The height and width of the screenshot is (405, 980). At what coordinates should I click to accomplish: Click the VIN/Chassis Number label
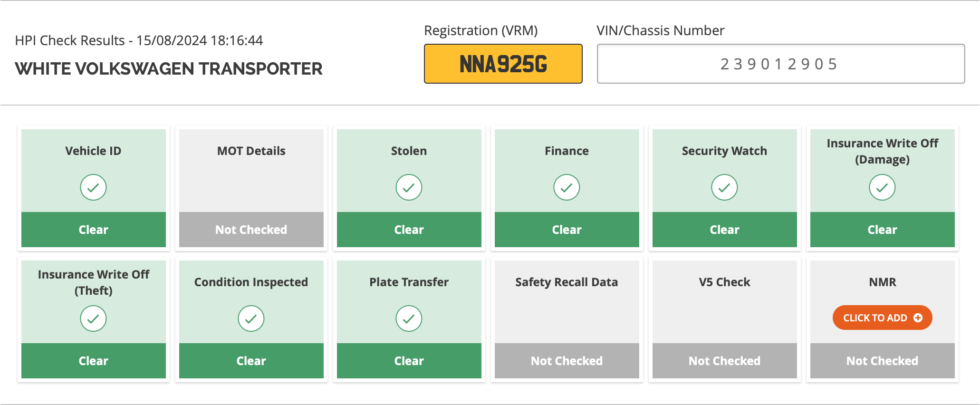(x=661, y=30)
